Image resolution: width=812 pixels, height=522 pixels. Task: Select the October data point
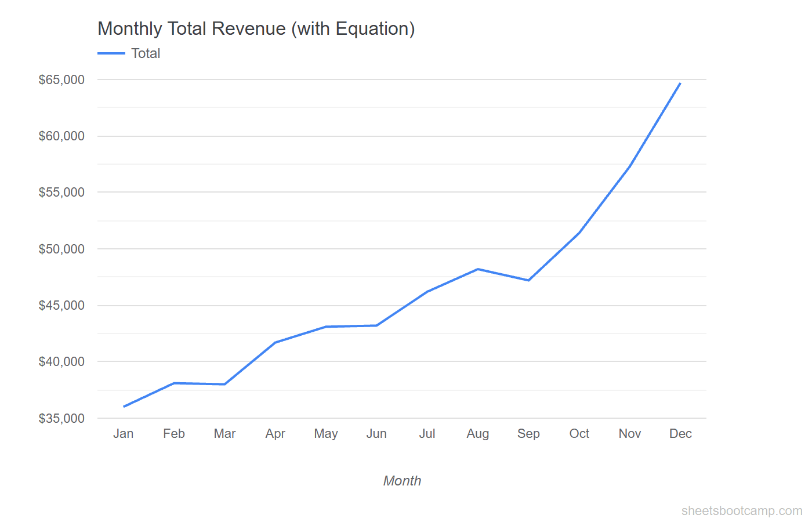pyautogui.click(x=579, y=232)
